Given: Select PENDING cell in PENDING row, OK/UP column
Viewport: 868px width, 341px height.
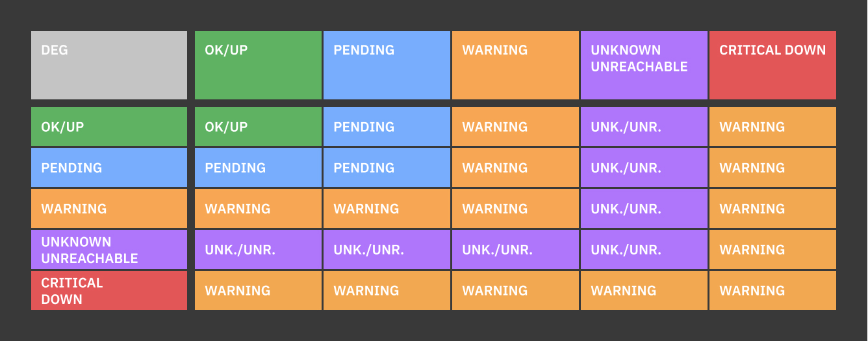Looking at the screenshot, I should point(258,168).
